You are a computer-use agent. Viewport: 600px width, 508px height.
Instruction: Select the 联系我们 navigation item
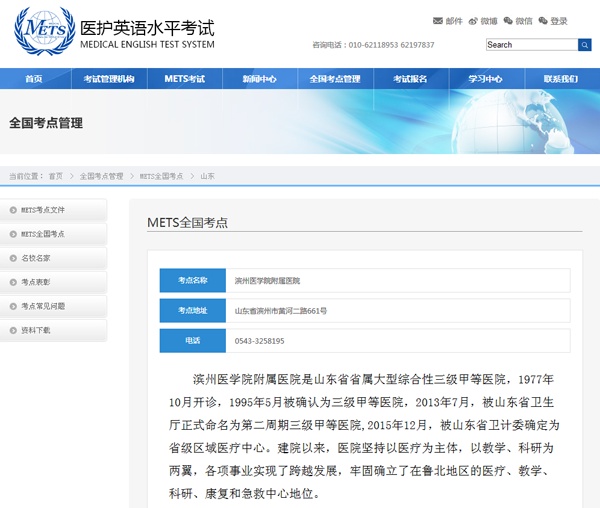tap(560, 79)
